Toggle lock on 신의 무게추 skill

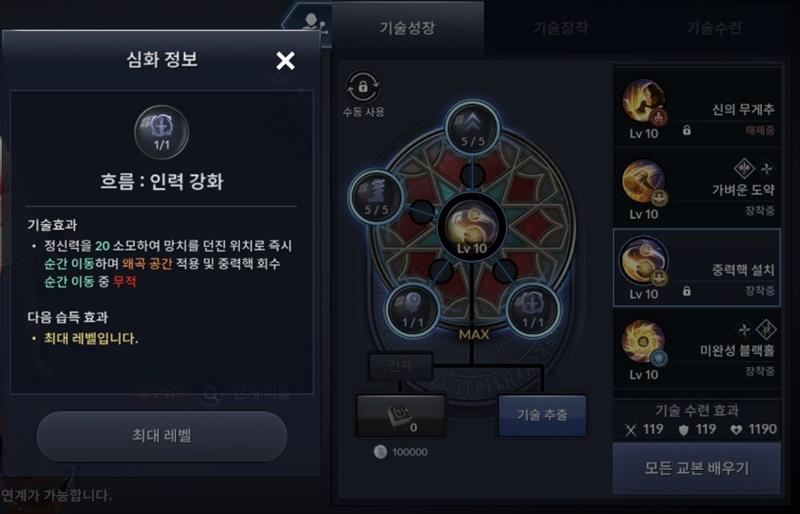pos(687,130)
